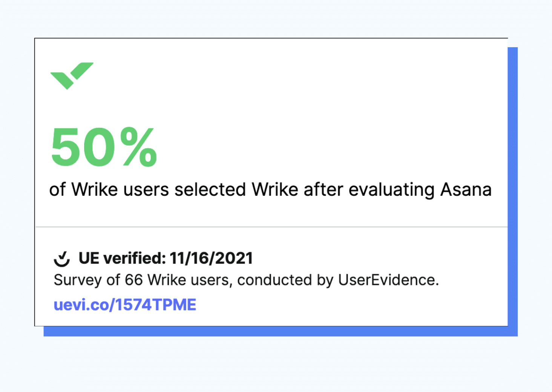Click the blue shadow bar along bottom edge
Screen dimensions: 552x392
coord(281,331)
